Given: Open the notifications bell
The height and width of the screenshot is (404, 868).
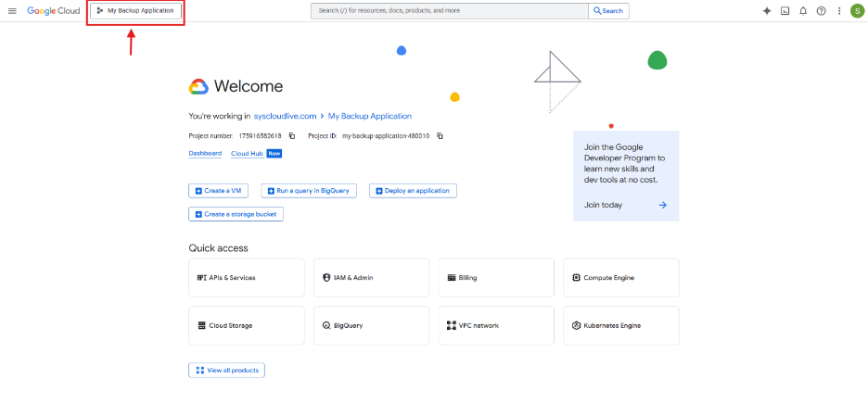Looking at the screenshot, I should pos(803,11).
